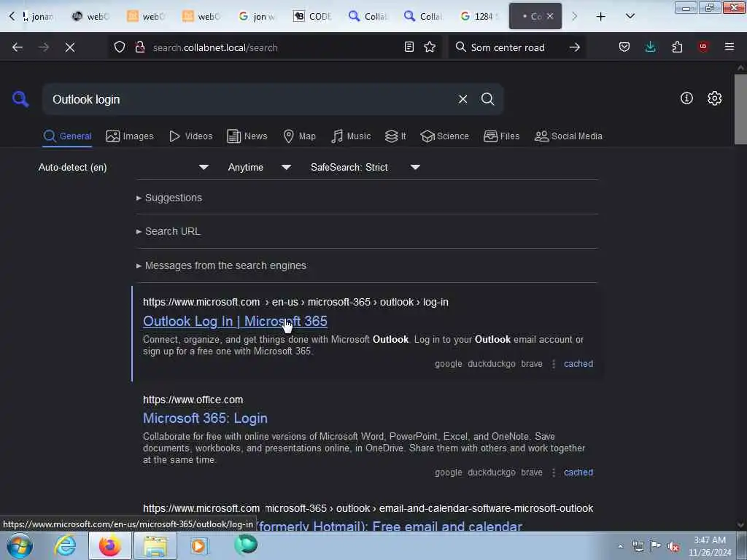Launch Internet Explorer from taskbar
This screenshot has height=560, width=747.
[x=65, y=545]
